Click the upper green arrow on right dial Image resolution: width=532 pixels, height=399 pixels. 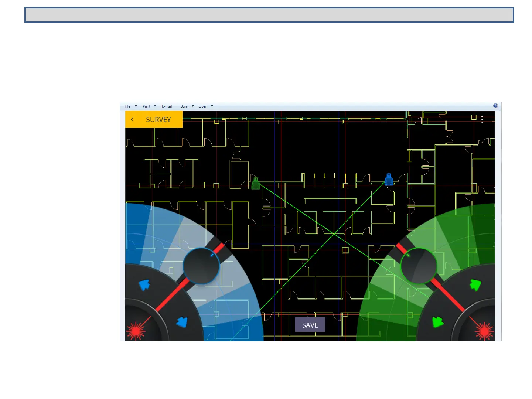pyautogui.click(x=475, y=285)
